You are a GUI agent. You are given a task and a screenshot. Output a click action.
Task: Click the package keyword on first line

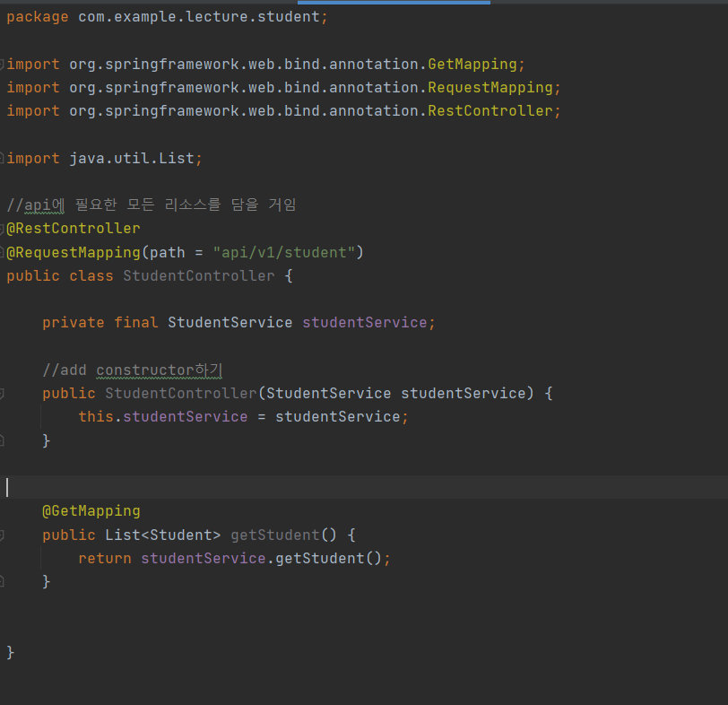(x=38, y=17)
